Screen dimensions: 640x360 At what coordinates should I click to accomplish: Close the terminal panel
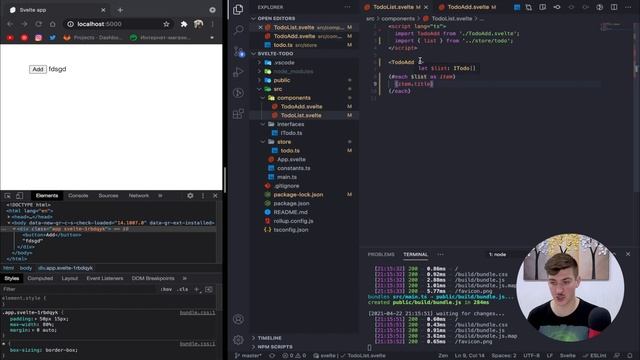[x=628, y=254]
